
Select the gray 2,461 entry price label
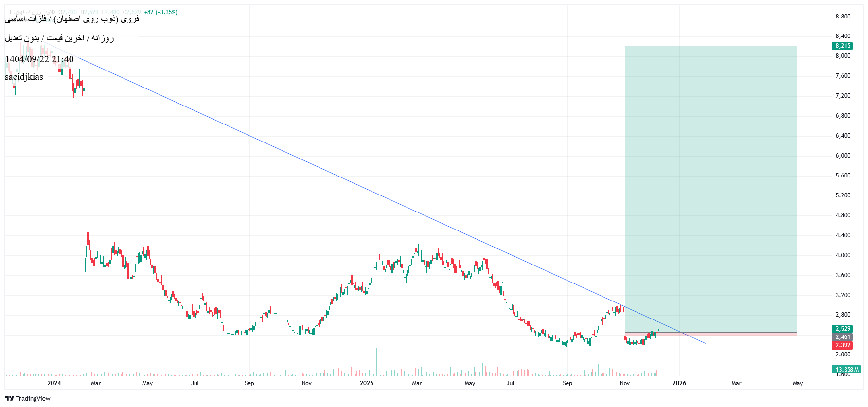click(x=842, y=337)
